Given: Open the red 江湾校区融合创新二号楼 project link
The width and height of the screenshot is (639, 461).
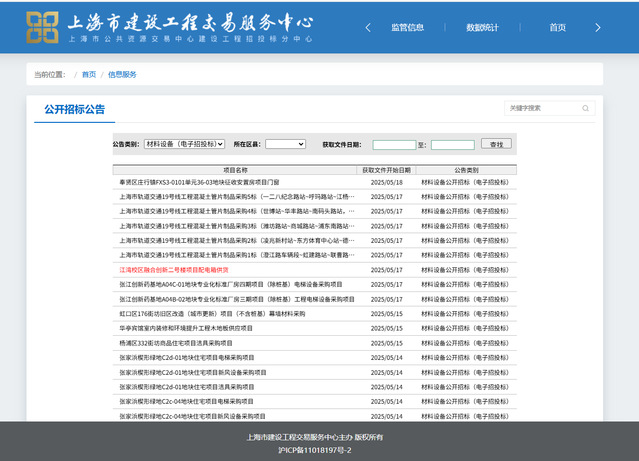Looking at the screenshot, I should 174,269.
